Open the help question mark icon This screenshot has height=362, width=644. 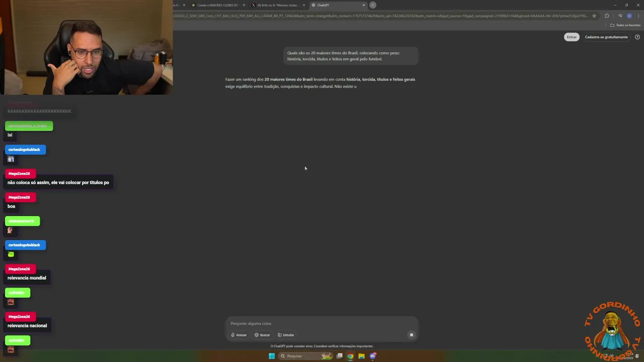tap(637, 37)
